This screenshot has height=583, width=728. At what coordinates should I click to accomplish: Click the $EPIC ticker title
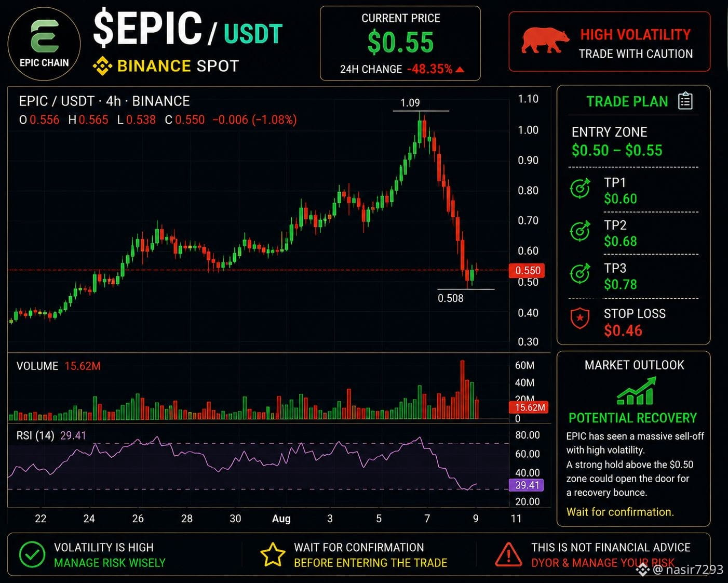pos(147,28)
